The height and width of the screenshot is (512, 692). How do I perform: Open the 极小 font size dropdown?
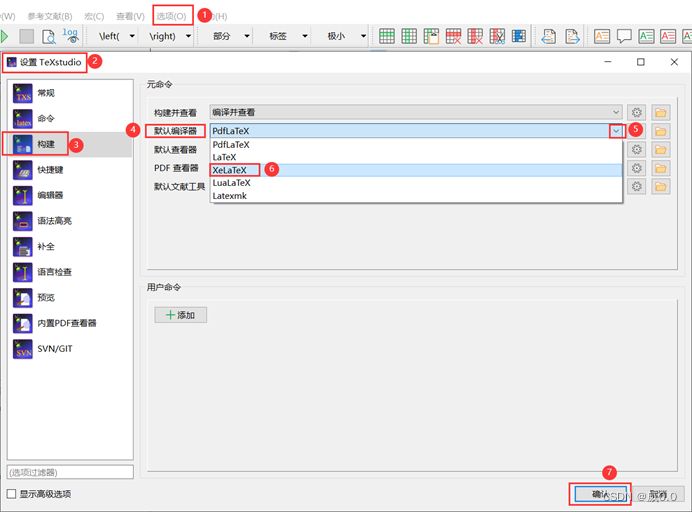tap(363, 36)
